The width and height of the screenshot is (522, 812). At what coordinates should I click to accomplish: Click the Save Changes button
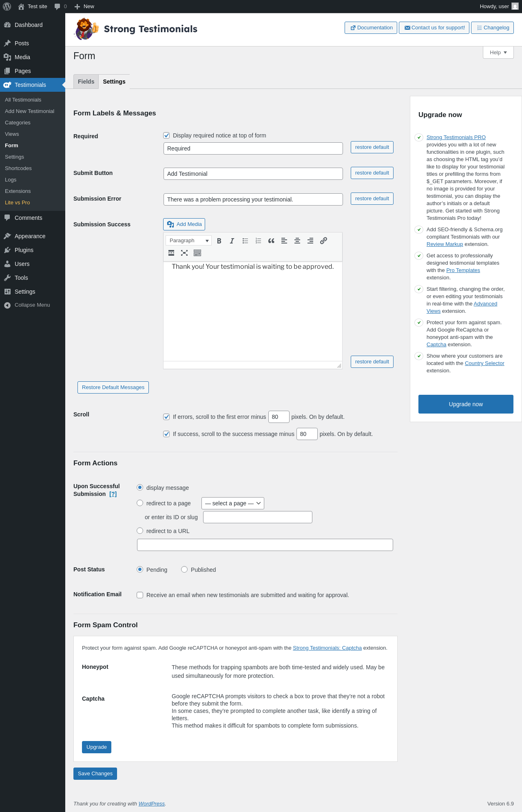(95, 774)
